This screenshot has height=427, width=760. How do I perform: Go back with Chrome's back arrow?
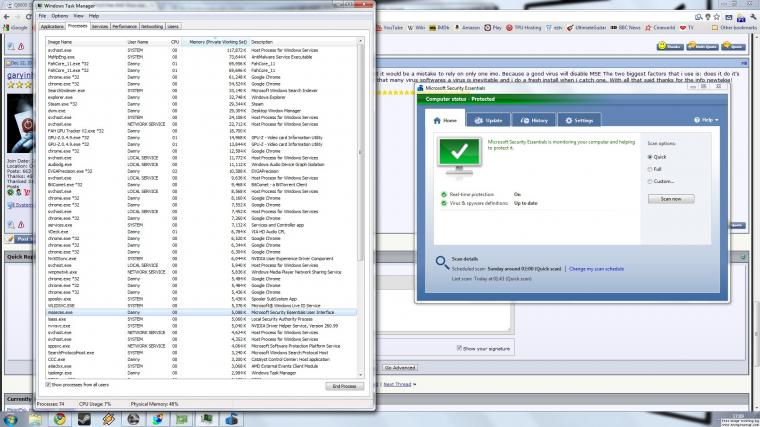pyautogui.click(x=6, y=17)
